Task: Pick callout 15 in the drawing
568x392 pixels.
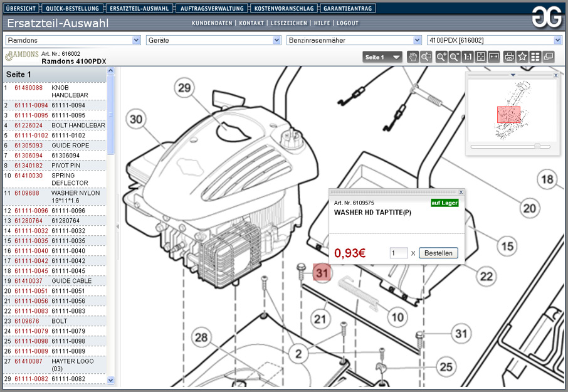Action: [507, 246]
